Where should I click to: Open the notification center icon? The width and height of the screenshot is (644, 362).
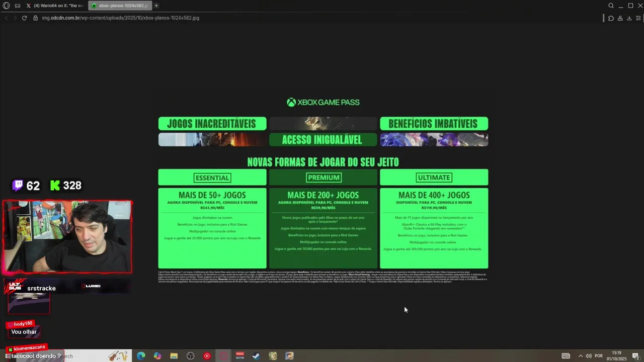point(636,356)
